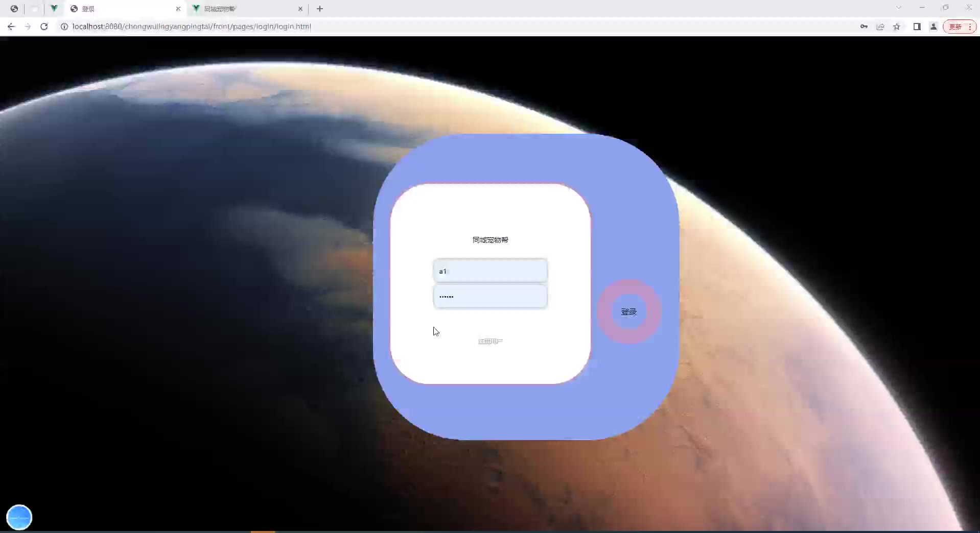
Task: Close the 同城宠物帮 tab
Action: tap(300, 9)
